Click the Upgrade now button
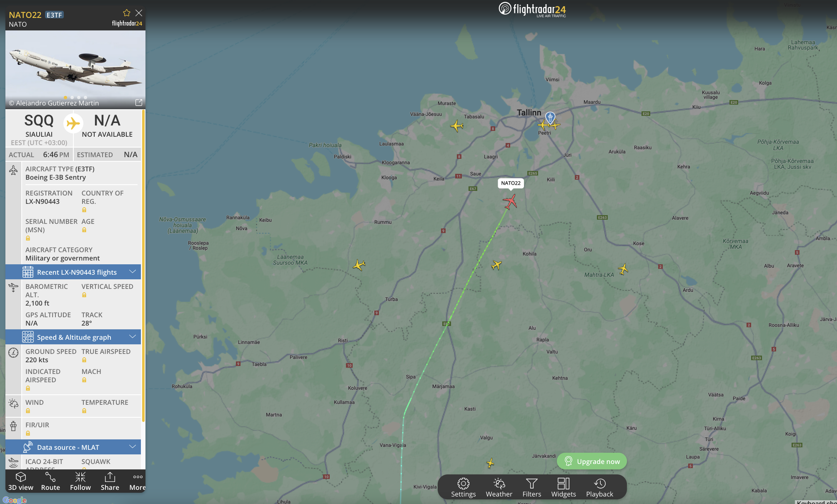This screenshot has height=504, width=837. [x=592, y=461]
